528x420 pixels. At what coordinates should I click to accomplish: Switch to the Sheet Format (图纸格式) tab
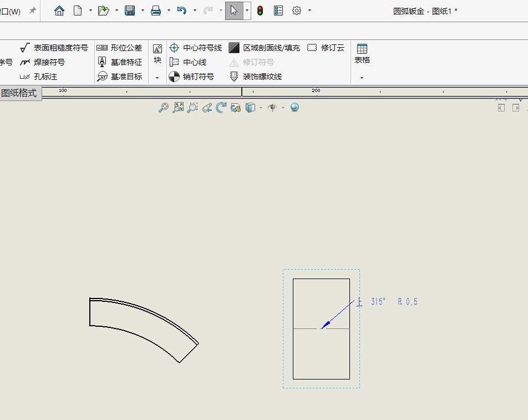pos(19,93)
